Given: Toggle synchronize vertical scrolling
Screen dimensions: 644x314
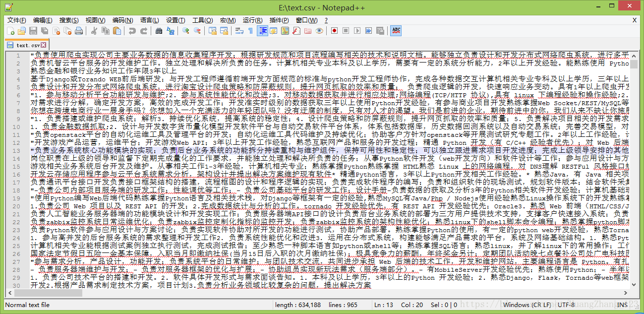Looking at the screenshot, I should [213, 31].
